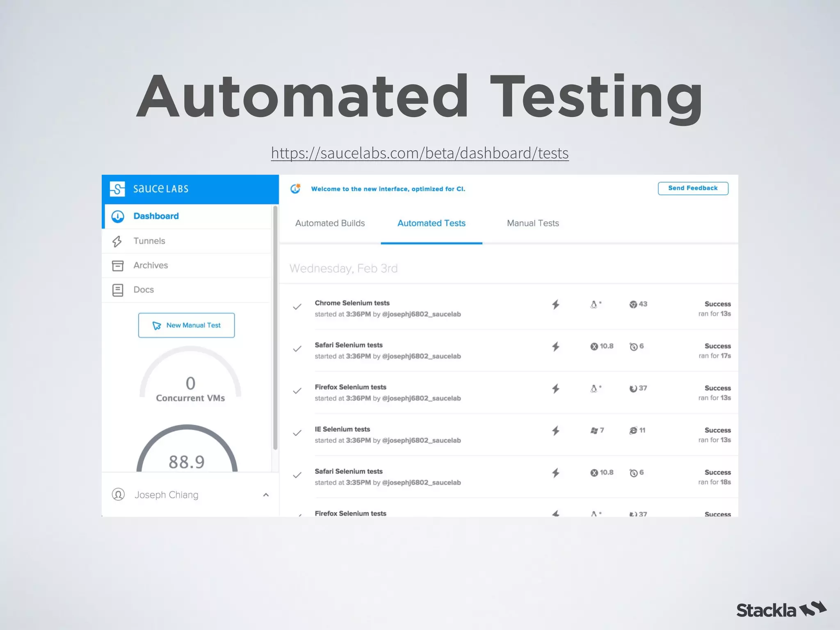Click 'ran for 13s' in Chrome Selenium row
840x630 pixels.
(x=714, y=314)
